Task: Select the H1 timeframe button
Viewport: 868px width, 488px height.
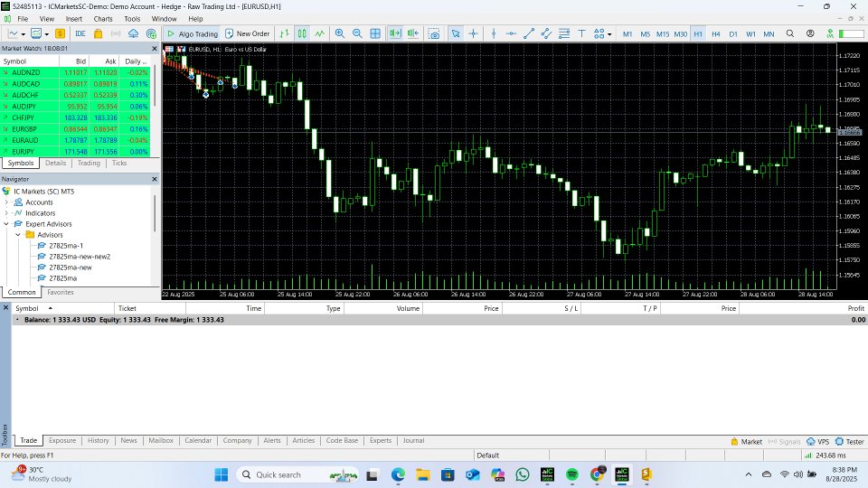Action: (698, 33)
